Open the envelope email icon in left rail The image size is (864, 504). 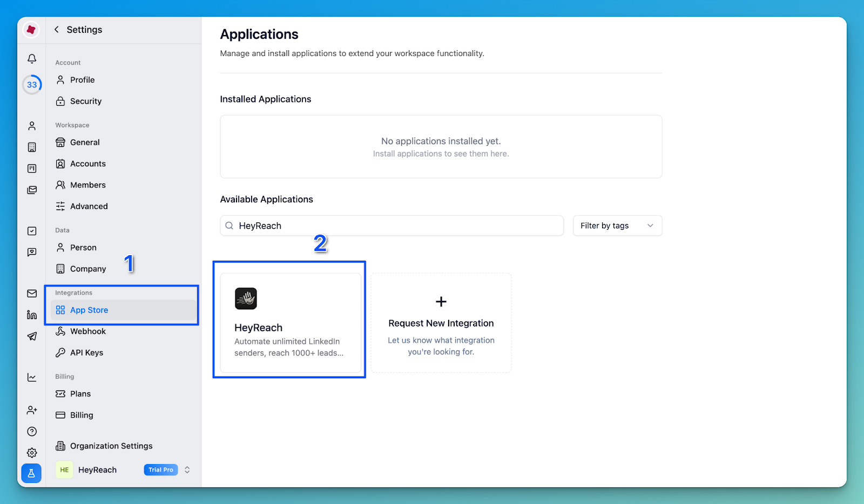click(32, 294)
